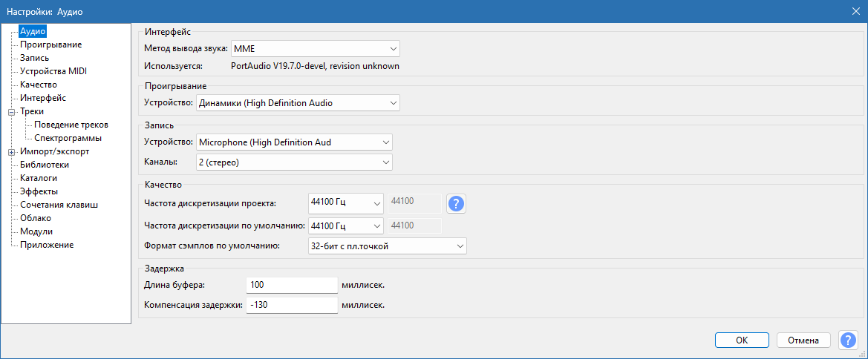
Task: Select Модули category
Action: point(36,231)
